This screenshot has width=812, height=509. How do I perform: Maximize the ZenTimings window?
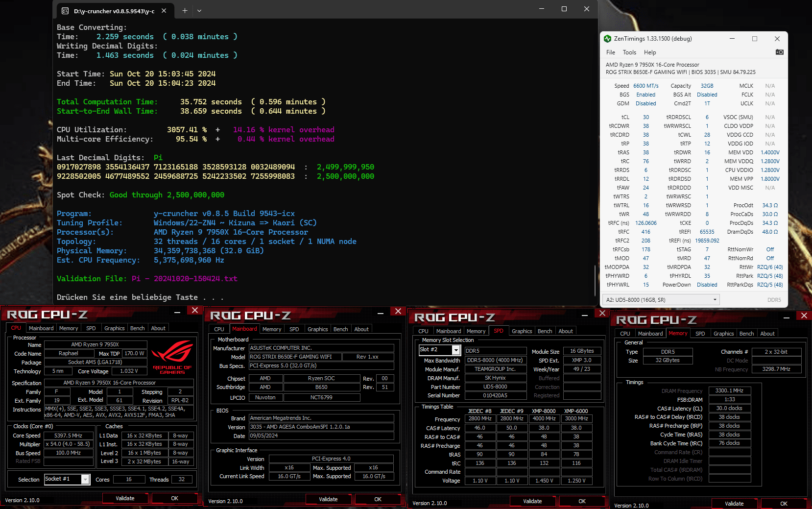[754, 39]
